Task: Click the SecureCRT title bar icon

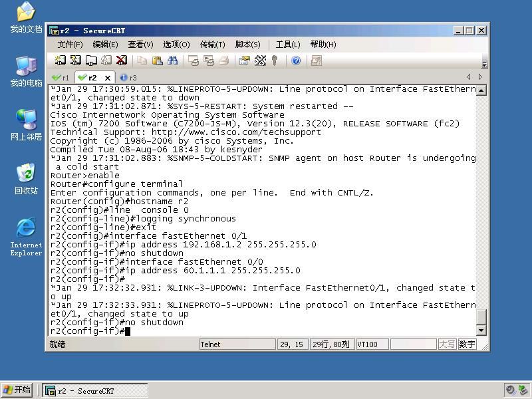Action: pos(54,31)
